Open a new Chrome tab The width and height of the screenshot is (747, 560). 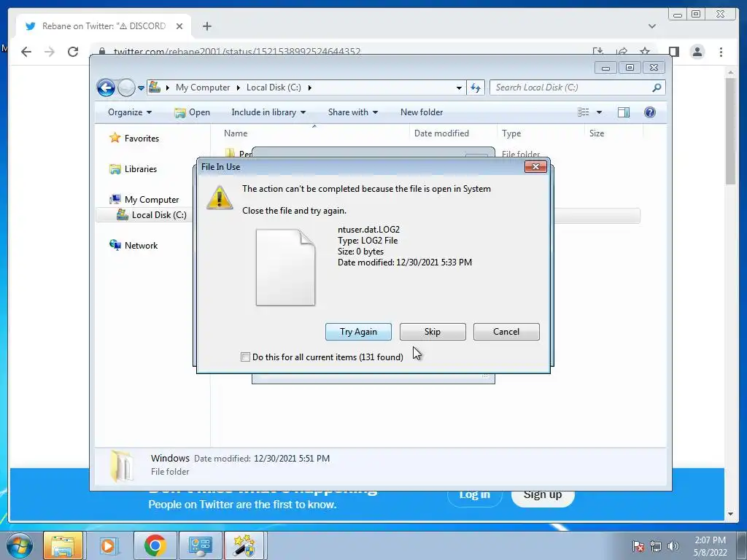206,26
